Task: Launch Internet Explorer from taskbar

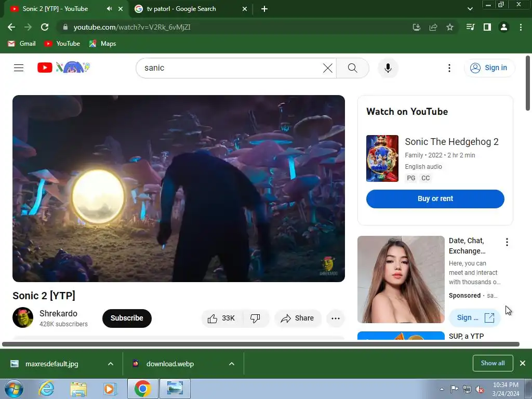Action: [x=46, y=389]
